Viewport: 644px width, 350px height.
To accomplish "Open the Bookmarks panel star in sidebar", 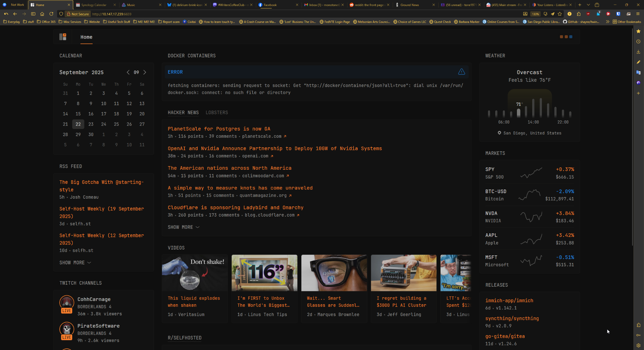I will pos(638,31).
